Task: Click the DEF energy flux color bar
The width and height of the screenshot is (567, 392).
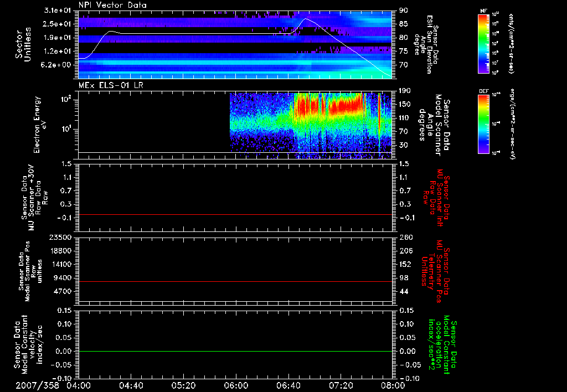Action: pyautogui.click(x=483, y=123)
